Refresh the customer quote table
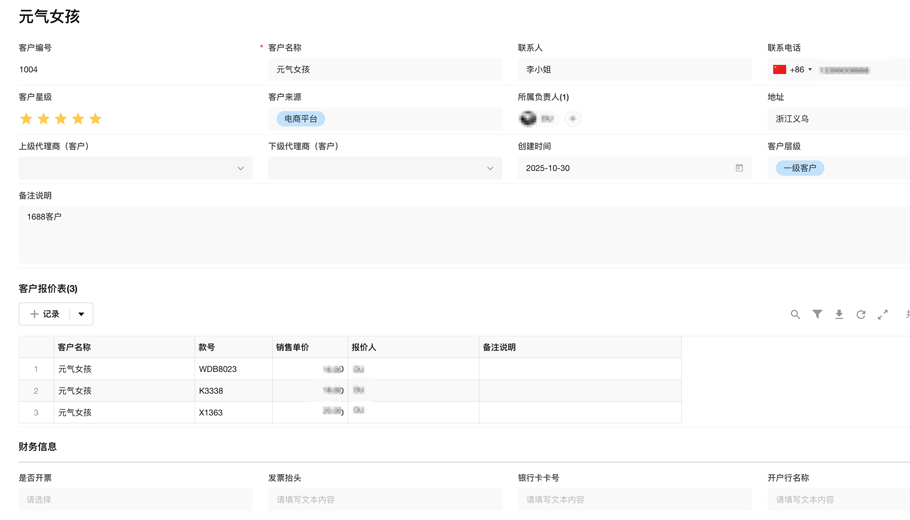This screenshot has width=910, height=520. [x=861, y=314]
